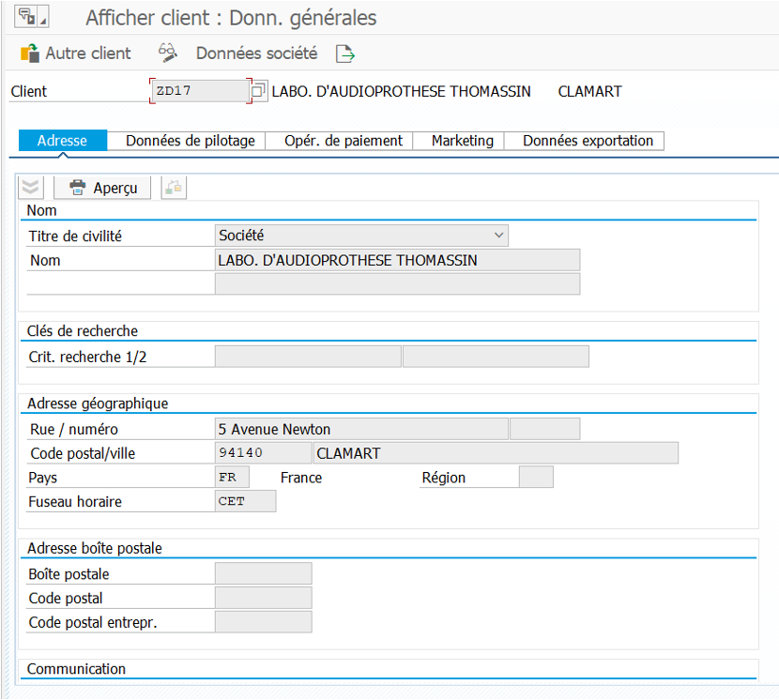The height and width of the screenshot is (700, 779).
Task: Open search help beside Client field
Action: tap(258, 91)
